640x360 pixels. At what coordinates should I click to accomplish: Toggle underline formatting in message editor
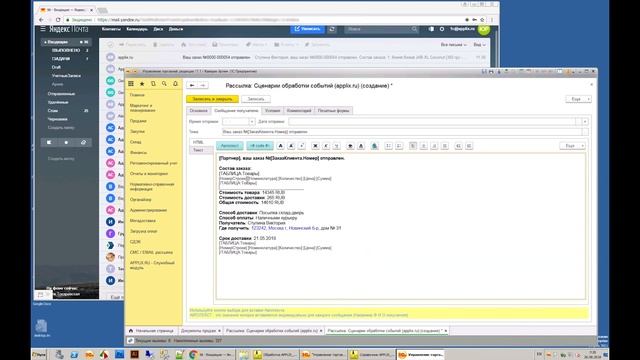[x=336, y=146]
